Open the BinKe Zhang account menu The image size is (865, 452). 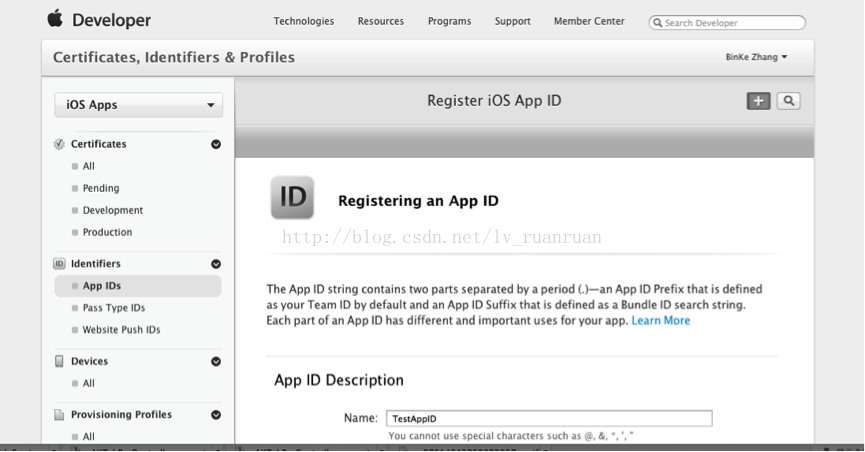point(756,57)
